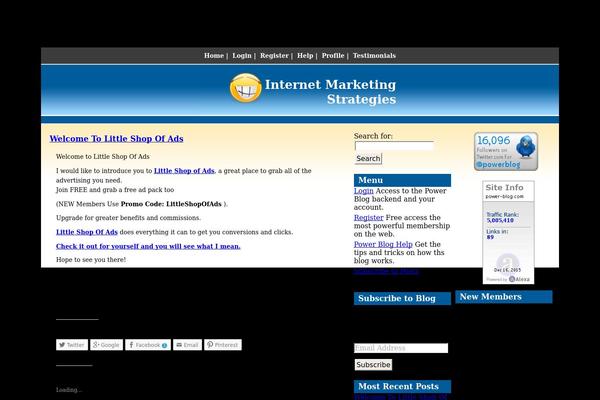600x400 pixels.
Task: Click the Search button
Action: [368, 158]
